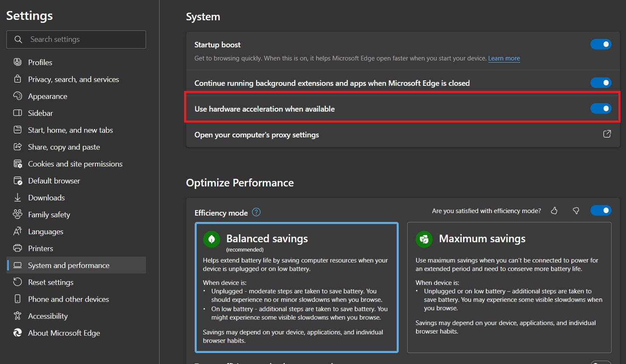This screenshot has width=626, height=364.
Task: Click the Start, home, new tabs icon
Action: point(17,130)
